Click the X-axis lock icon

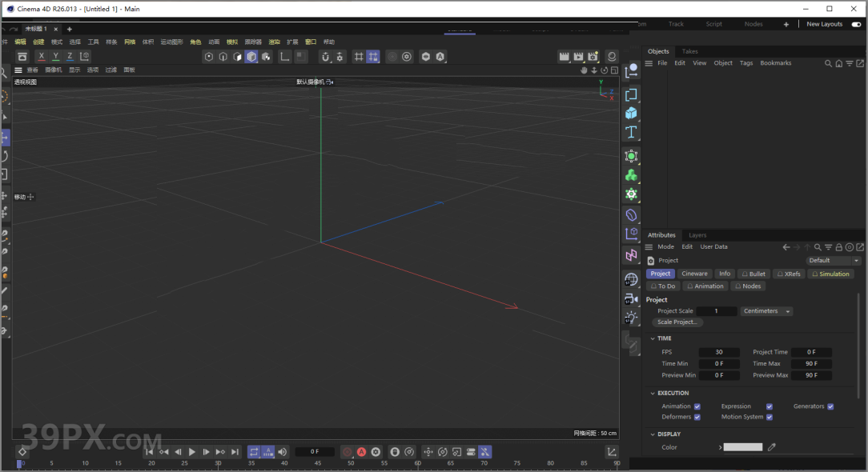tap(41, 57)
